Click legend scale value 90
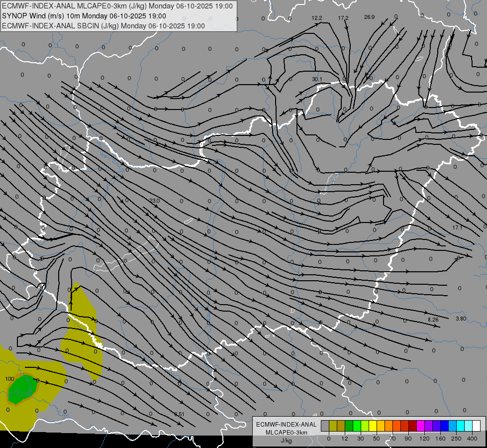The image size is (487, 448). coord(408,439)
